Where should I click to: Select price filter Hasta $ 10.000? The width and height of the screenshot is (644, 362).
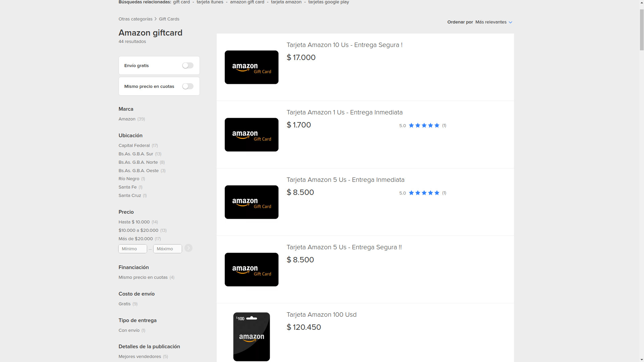(134, 222)
